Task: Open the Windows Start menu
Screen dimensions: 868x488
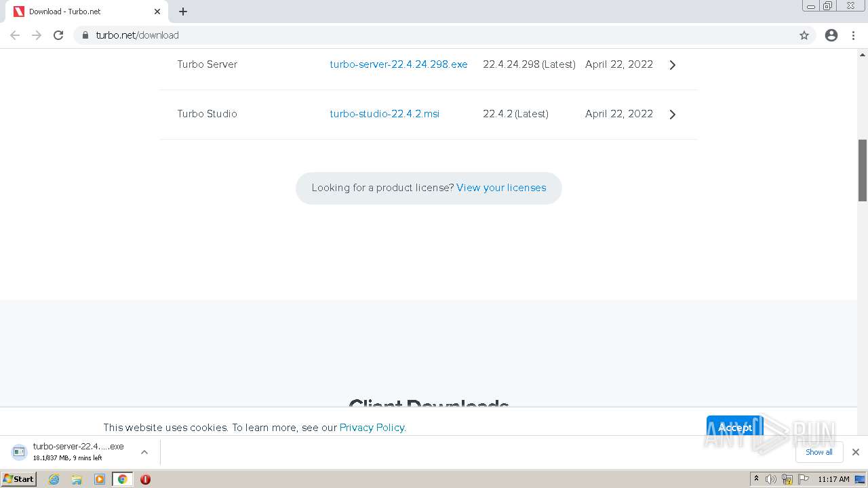Action: pyautogui.click(x=19, y=479)
